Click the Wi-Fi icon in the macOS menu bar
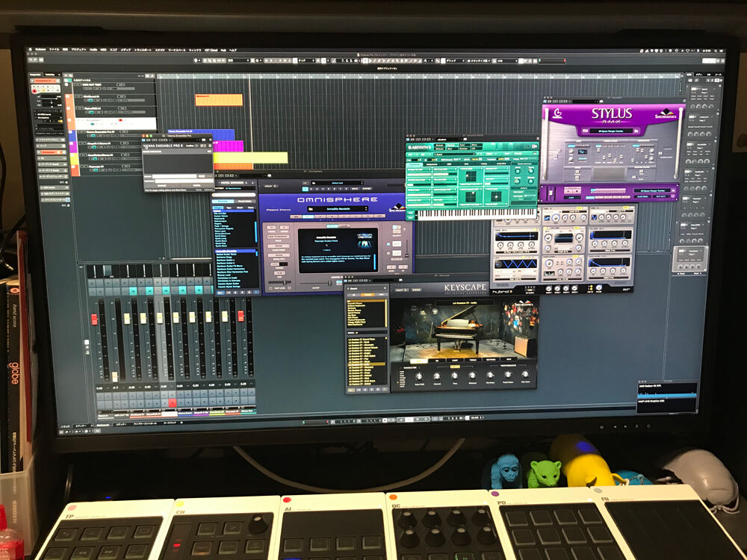This screenshot has height=560, width=747. [x=687, y=50]
